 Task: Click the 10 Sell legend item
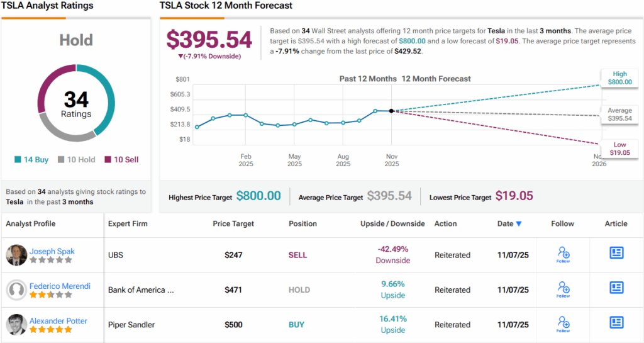pos(122,160)
